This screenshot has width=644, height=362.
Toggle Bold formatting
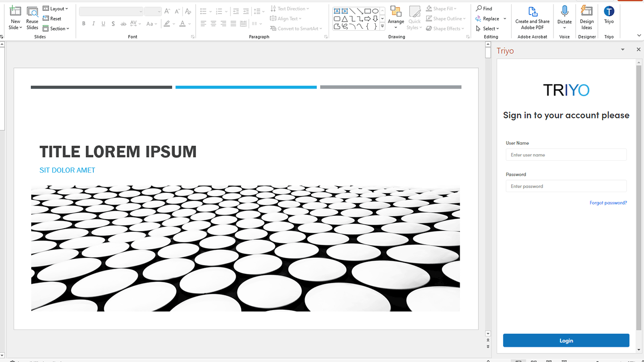tap(84, 24)
